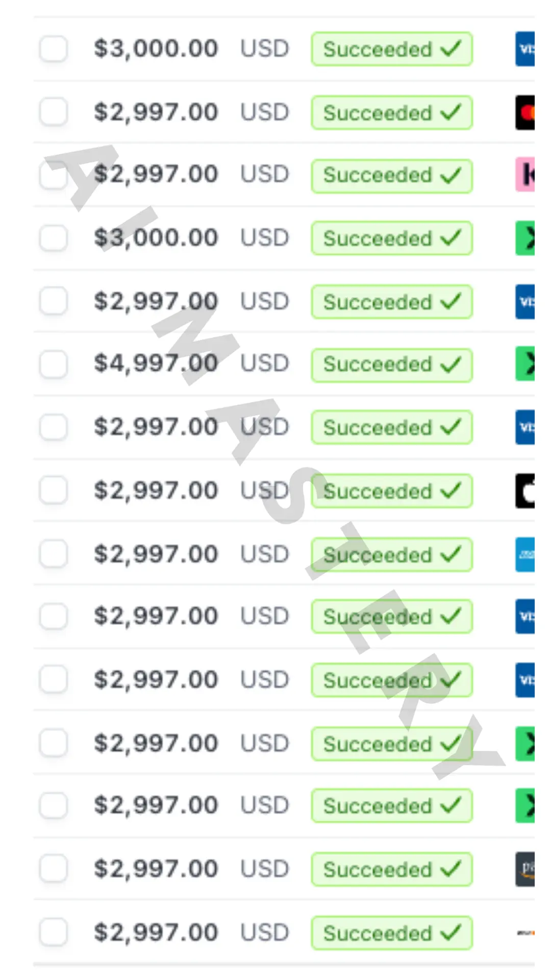The height and width of the screenshot is (980, 551).
Task: Click the black Apple Pay icon
Action: point(525,491)
